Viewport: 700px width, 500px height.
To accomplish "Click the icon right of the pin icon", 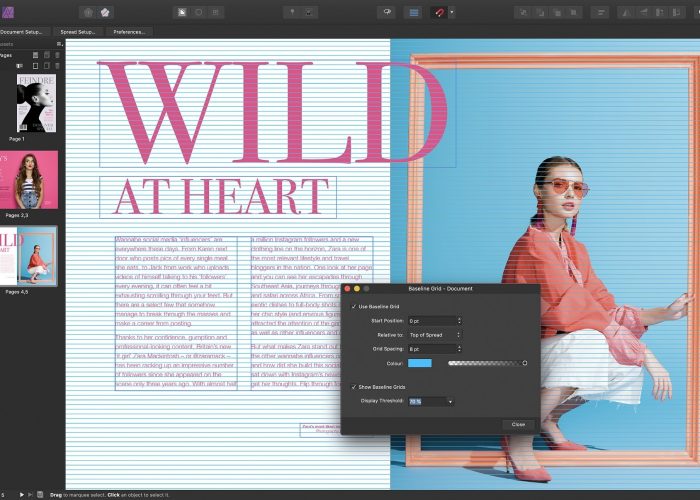I will [309, 12].
